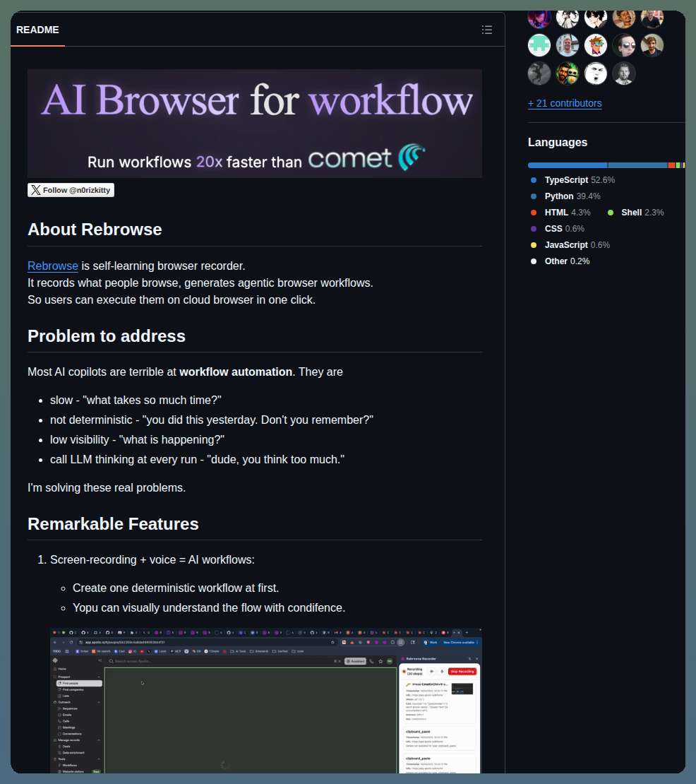Open the bearded man in dark shirt avatar
Viewport: 696px width, 784px height.
pos(652,45)
